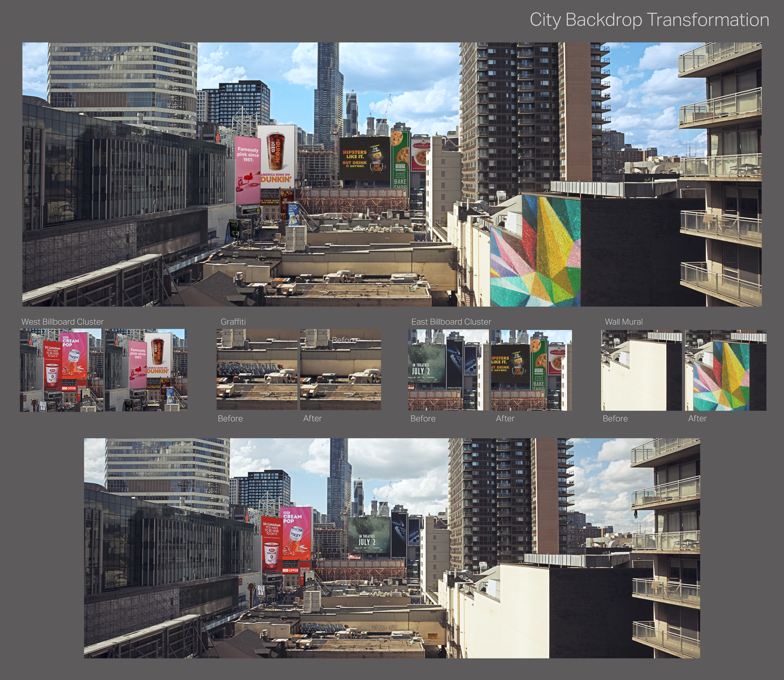The width and height of the screenshot is (784, 680).
Task: Click the "After" caption under Wall Mural
Action: 697,419
